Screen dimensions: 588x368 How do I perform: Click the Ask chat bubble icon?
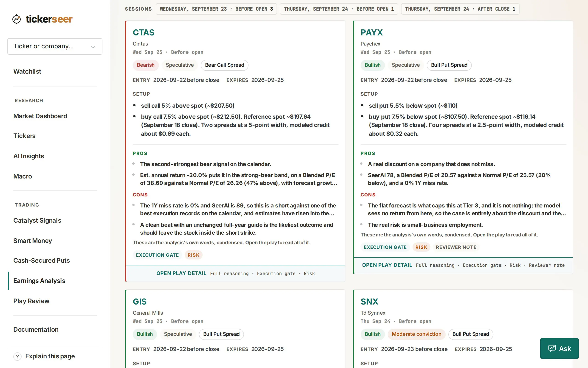(x=552, y=348)
